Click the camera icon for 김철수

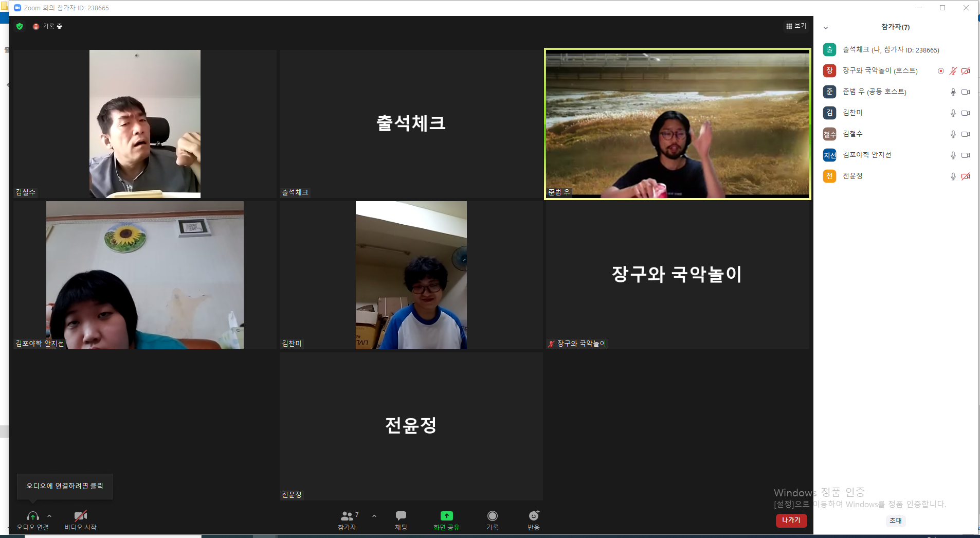966,134
